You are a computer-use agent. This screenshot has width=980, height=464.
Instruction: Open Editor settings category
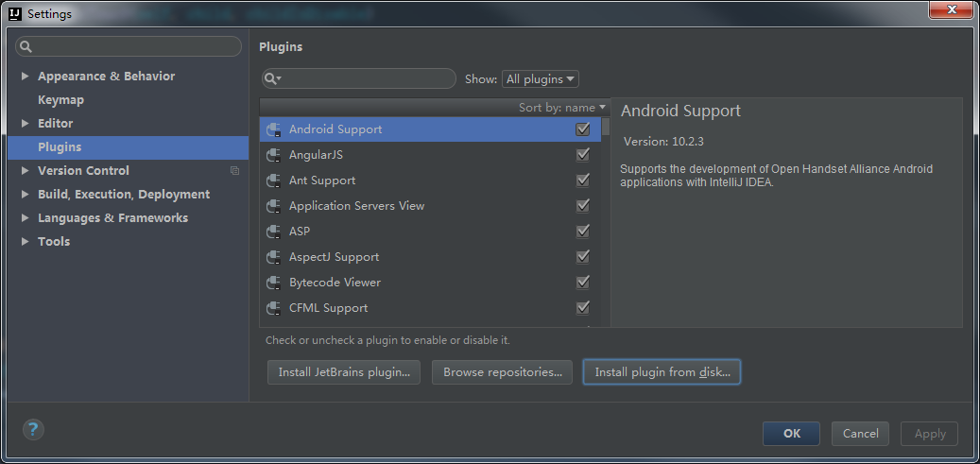55,123
